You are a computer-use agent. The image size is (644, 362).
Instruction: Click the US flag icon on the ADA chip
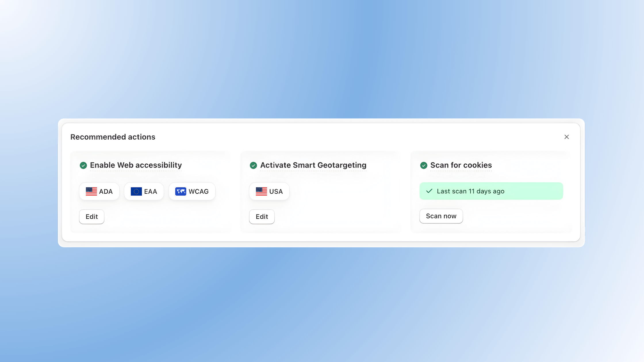click(91, 191)
